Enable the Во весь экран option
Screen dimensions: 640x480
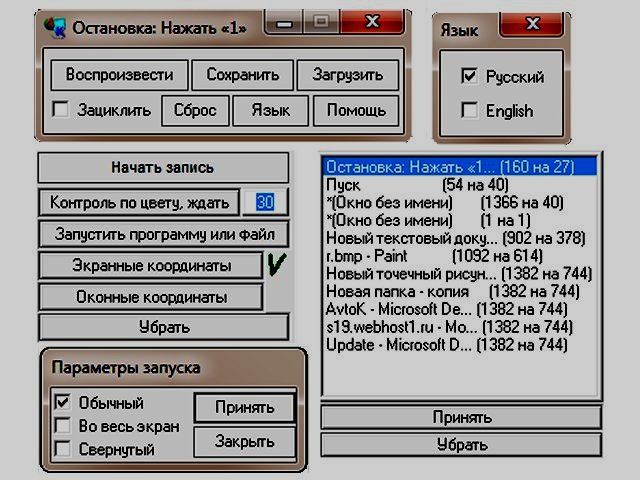pos(62,426)
